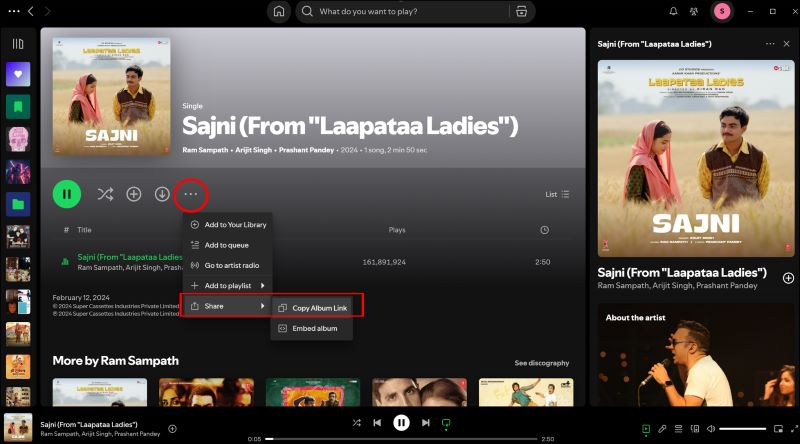Open the notifications bell icon
800x444 pixels.
point(673,11)
